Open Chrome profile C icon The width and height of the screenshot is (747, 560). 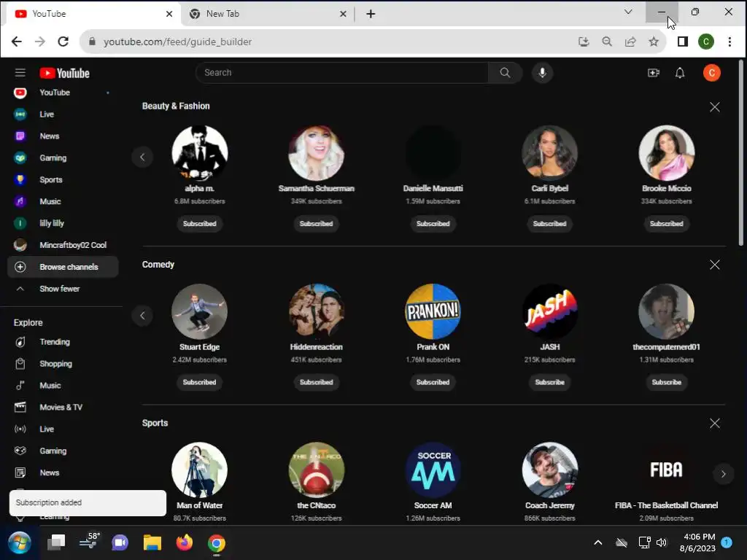[x=705, y=42]
